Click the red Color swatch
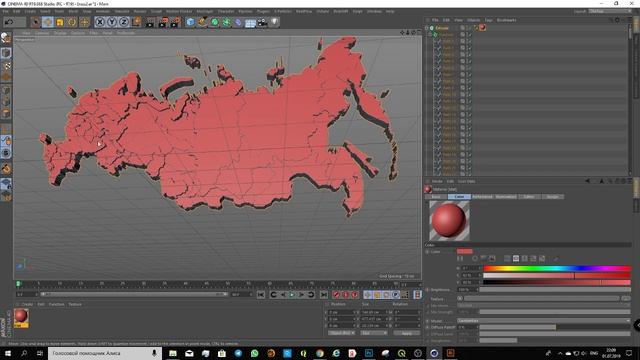Viewport: 640px width, 360px height. (x=465, y=251)
